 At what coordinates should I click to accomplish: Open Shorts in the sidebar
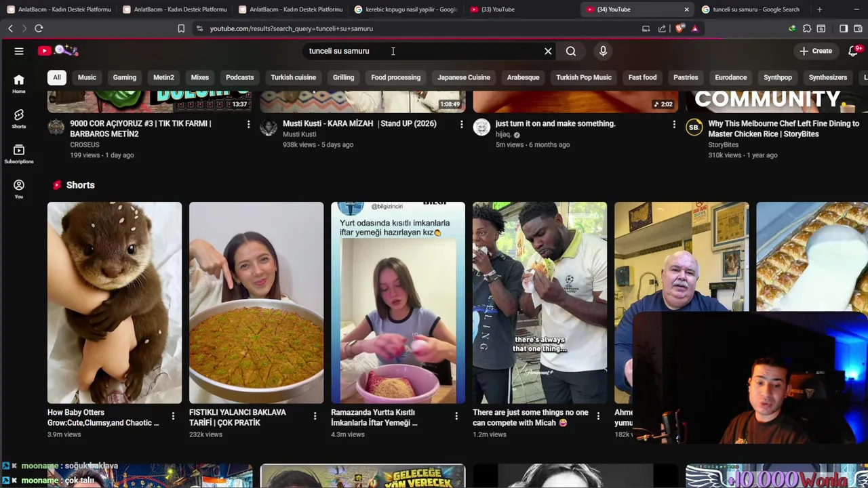pyautogui.click(x=19, y=119)
